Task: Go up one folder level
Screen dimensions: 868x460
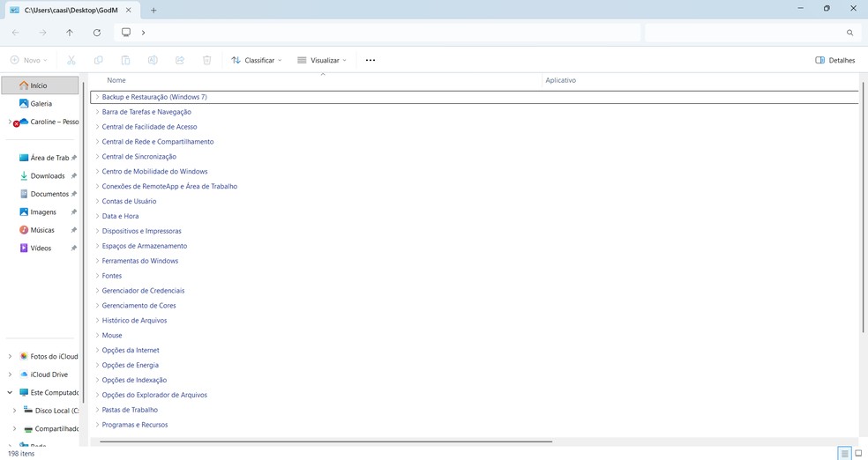Action: (70, 33)
